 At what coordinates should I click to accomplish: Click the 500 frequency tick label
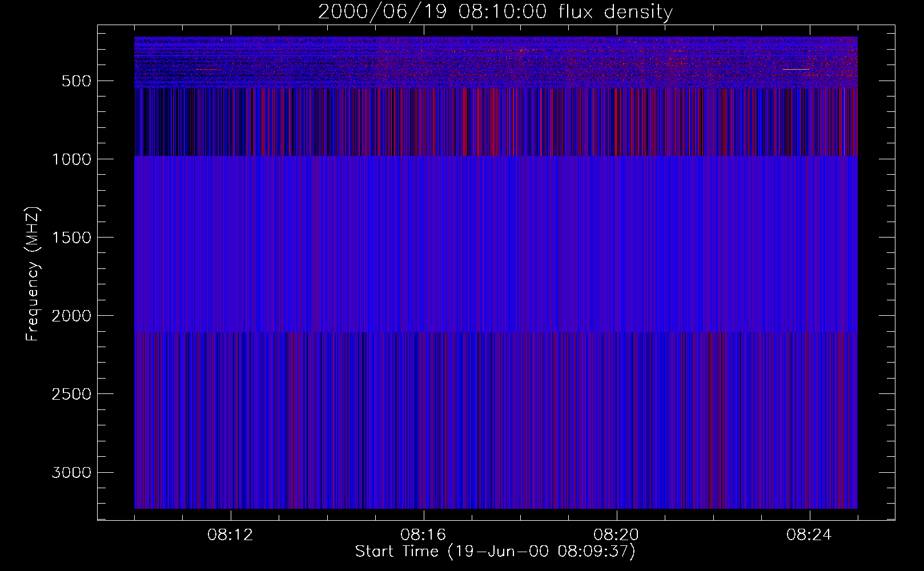tap(77, 81)
